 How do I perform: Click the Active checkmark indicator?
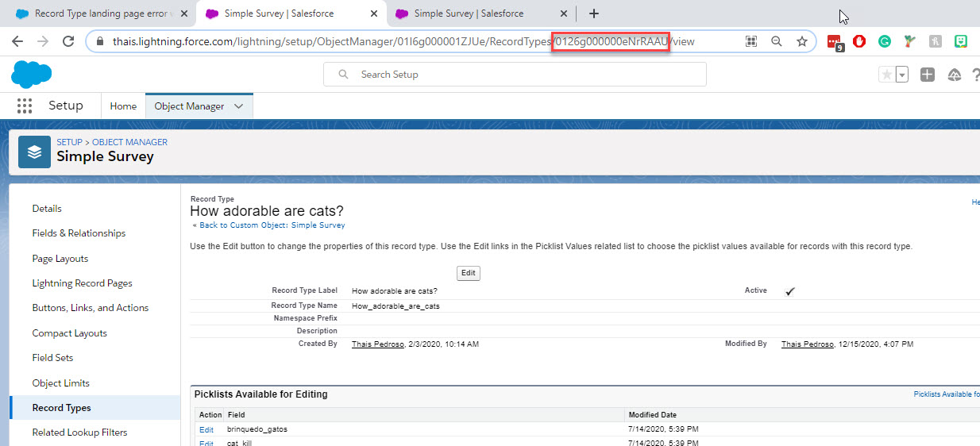[x=790, y=291]
